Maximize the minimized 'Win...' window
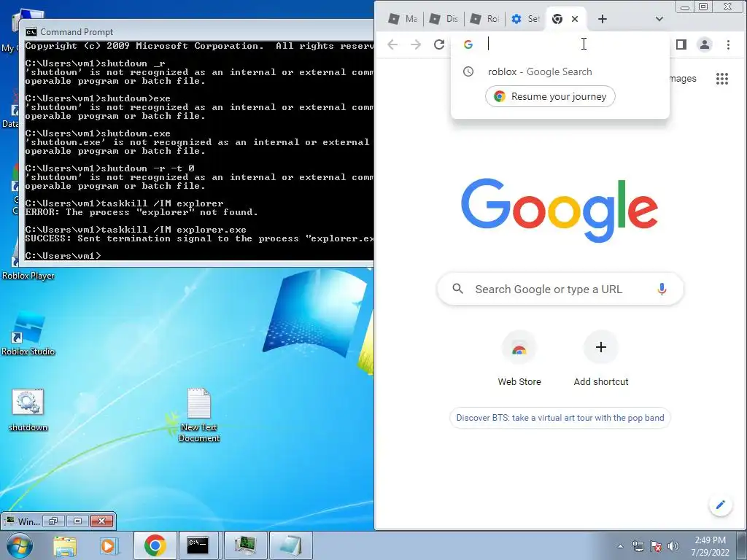 pos(77,521)
